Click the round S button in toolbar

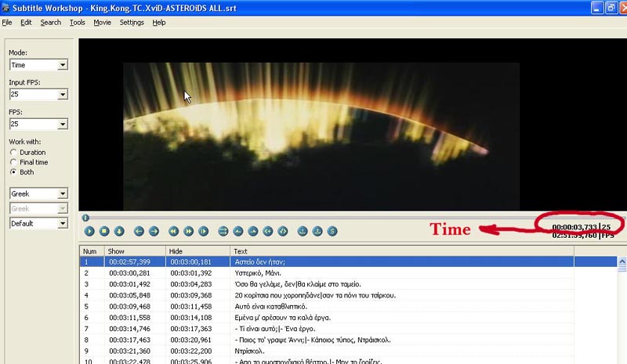332,231
